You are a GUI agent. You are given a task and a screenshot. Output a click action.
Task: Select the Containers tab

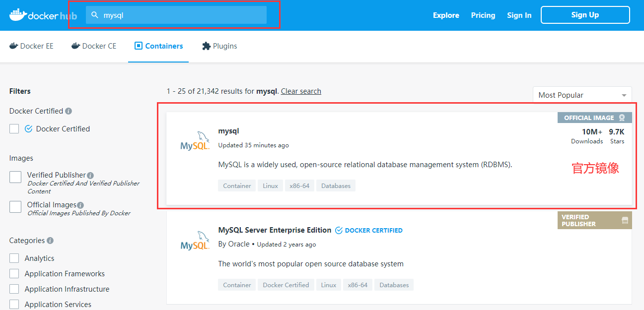tap(158, 46)
